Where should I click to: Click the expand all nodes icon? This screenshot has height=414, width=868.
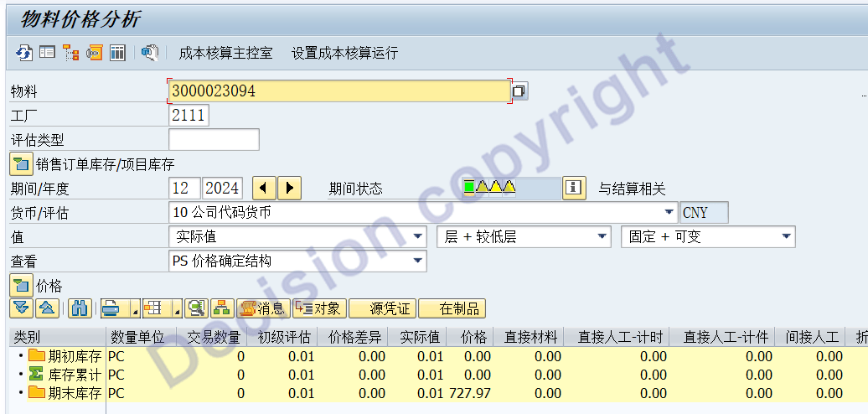pyautogui.click(x=22, y=308)
